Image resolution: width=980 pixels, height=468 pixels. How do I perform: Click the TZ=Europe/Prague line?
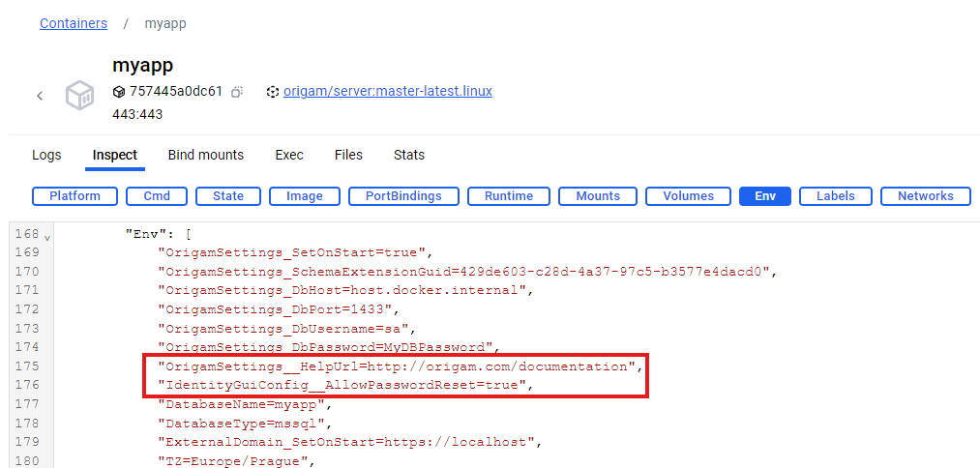pyautogui.click(x=236, y=462)
